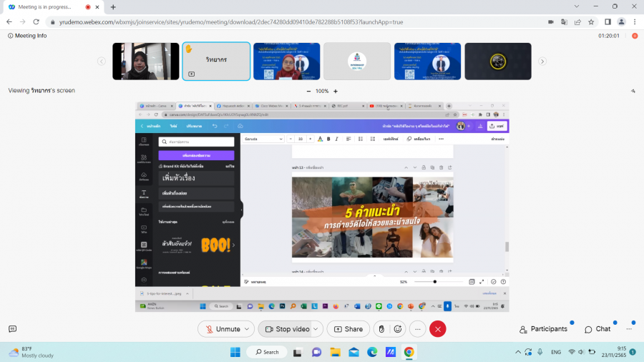Open Chrome new tab with plus button

point(113,6)
